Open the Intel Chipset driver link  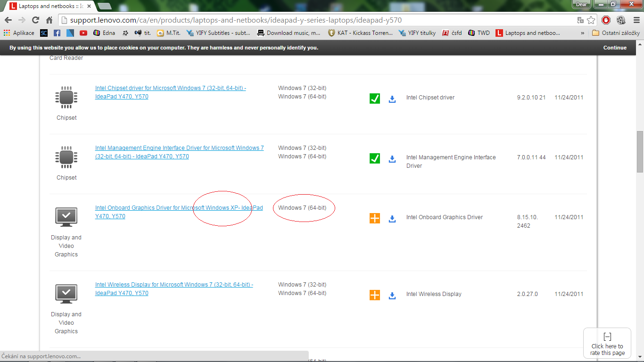[171, 92]
